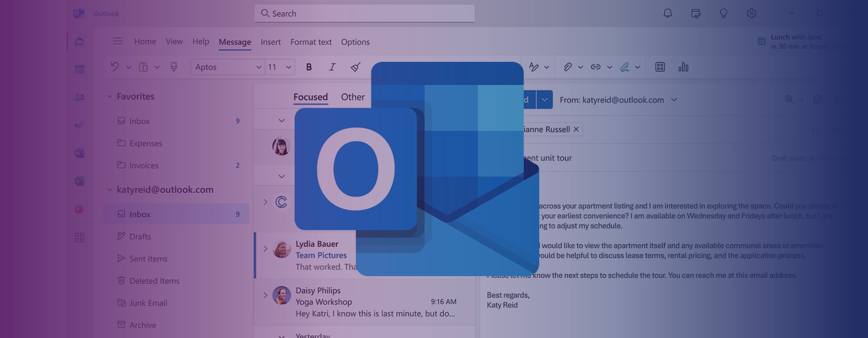Collapse the katyreid@outlook.com account folders
Image resolution: width=868 pixels, height=338 pixels.
[110, 190]
